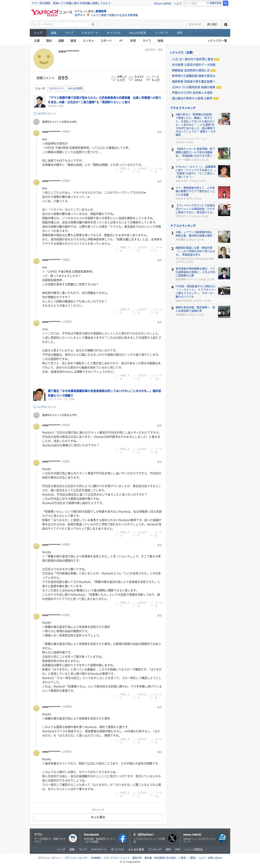Click the NEW badge beside 北〜東日本で猛吹雪に警戒
The image size is (260, 868).
pos(217,59)
